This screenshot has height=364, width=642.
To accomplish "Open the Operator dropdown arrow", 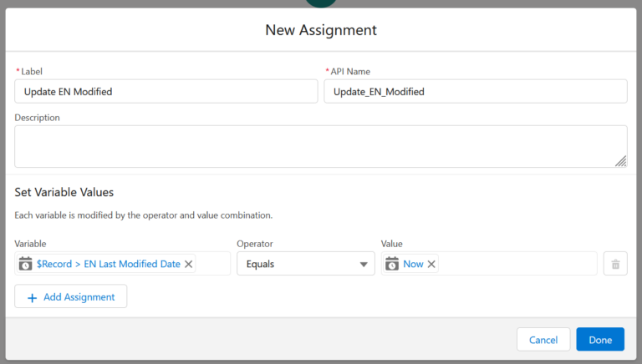I will coord(364,264).
